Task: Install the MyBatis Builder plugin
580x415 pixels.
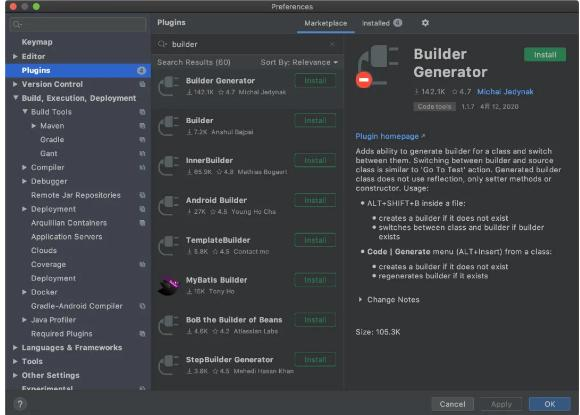Action: [x=315, y=280]
